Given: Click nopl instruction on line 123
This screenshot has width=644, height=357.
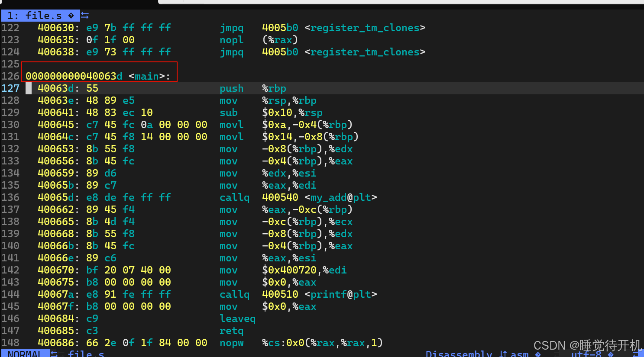Looking at the screenshot, I should tap(231, 40).
